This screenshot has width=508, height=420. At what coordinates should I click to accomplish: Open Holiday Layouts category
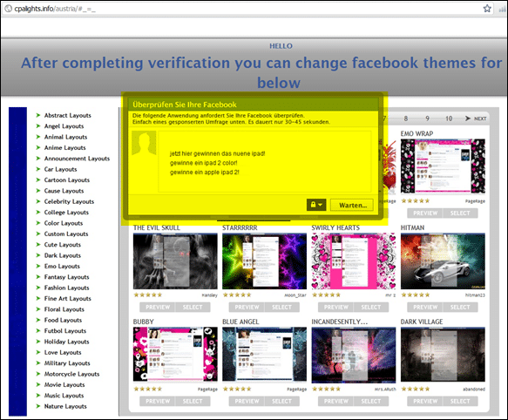(66, 342)
